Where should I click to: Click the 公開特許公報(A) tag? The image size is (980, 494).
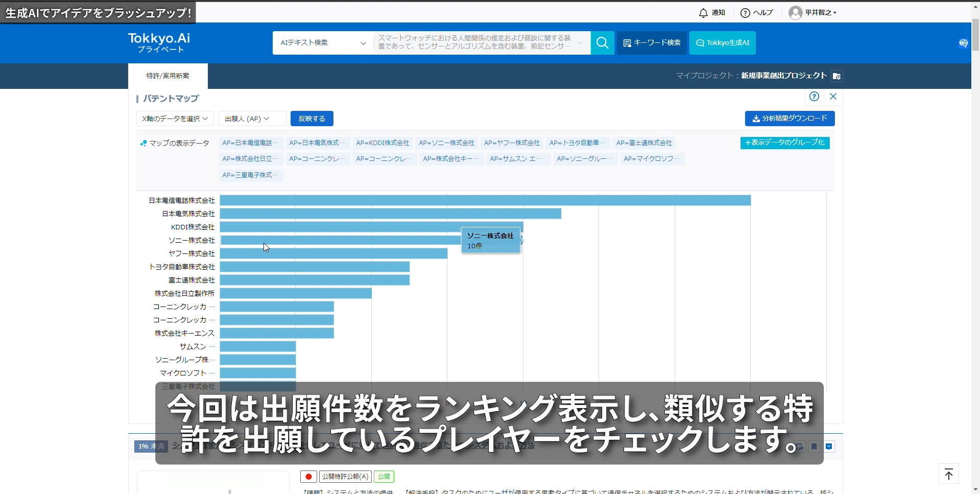coord(345,477)
